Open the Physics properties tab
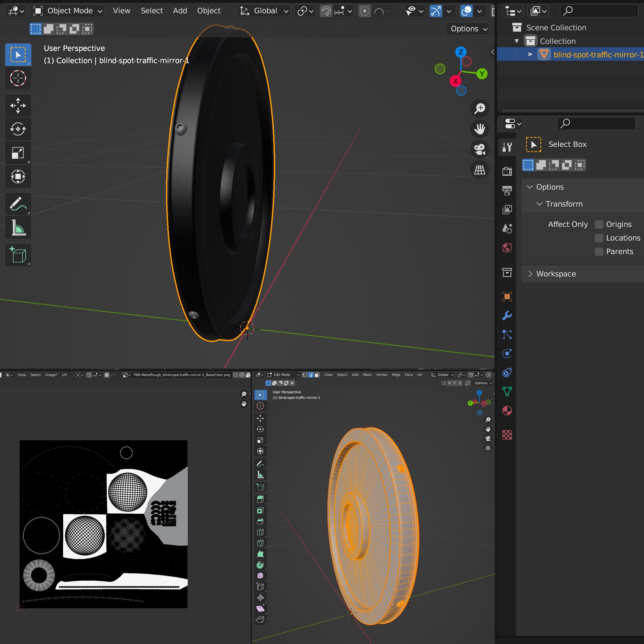 (507, 354)
